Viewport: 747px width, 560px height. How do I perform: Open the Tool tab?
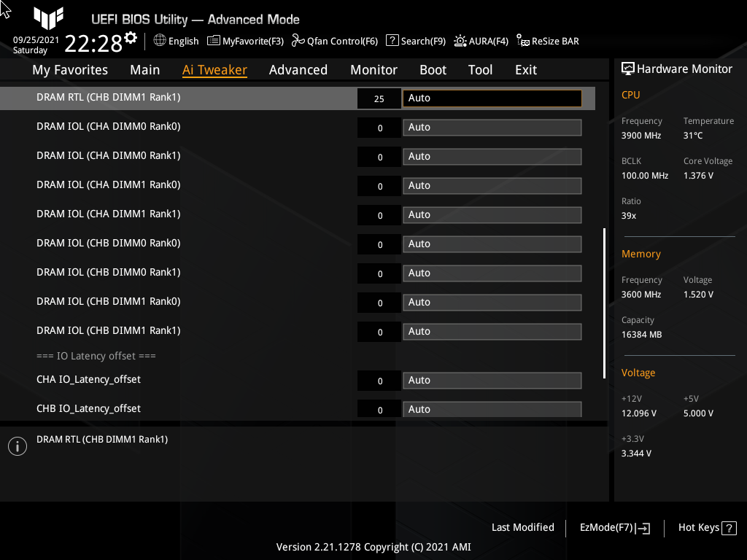click(x=480, y=70)
